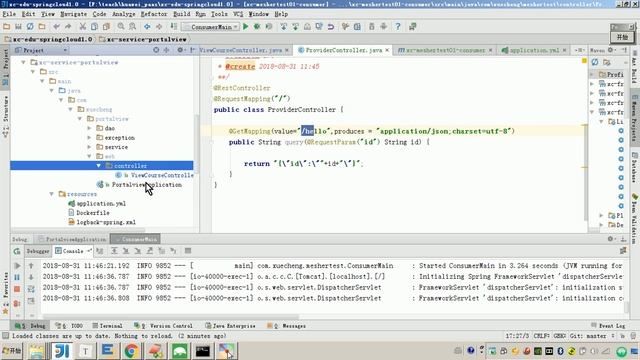Viewport: 640px width, 360px height.
Task: Collapse the xc-service-portalview tree node
Action: 23,62
